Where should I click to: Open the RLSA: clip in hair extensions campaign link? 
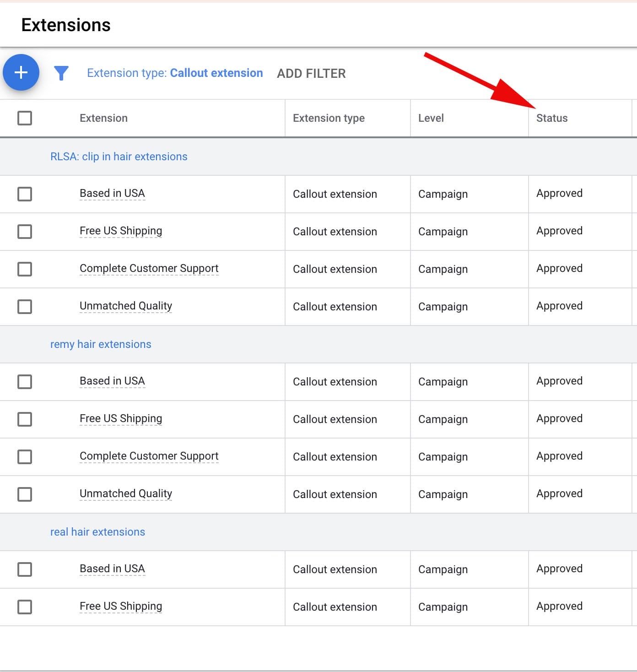coord(119,157)
